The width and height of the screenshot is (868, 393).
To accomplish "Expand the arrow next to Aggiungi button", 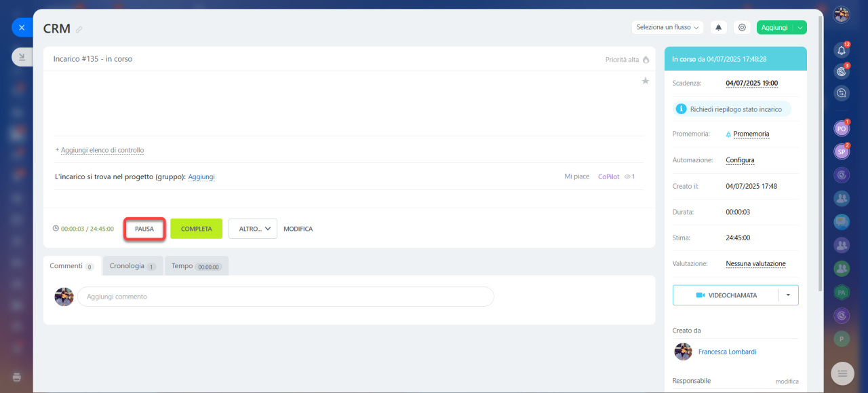I will 800,27.
